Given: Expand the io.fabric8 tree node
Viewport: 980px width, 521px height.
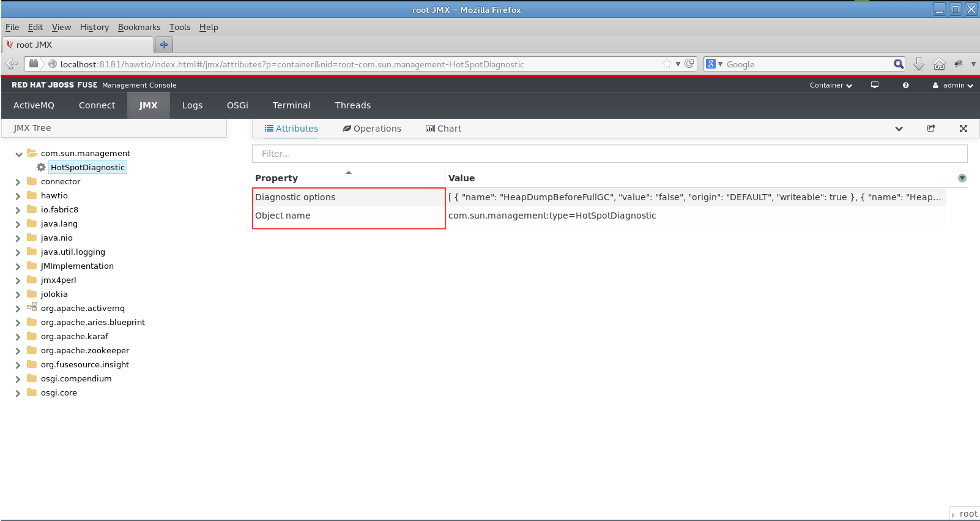Looking at the screenshot, I should click(18, 210).
